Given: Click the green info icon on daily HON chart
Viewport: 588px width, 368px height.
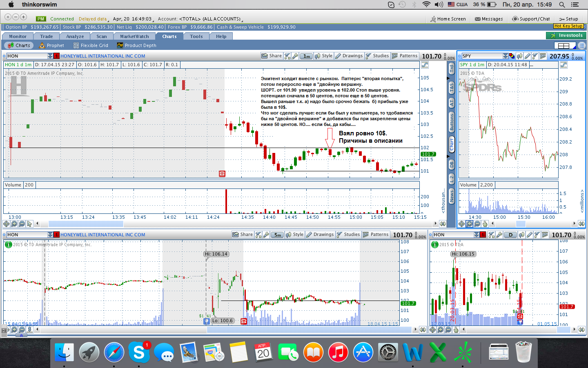Looking at the screenshot, I should [x=435, y=245].
